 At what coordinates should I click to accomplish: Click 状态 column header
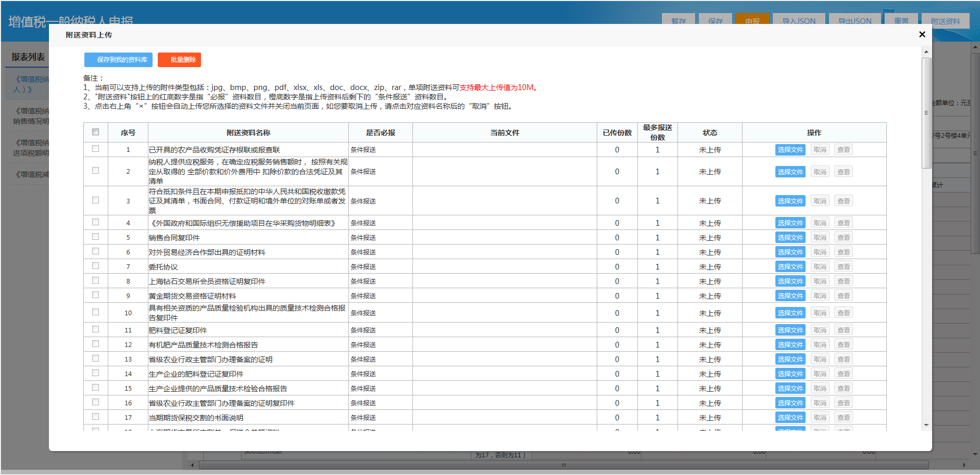point(710,133)
